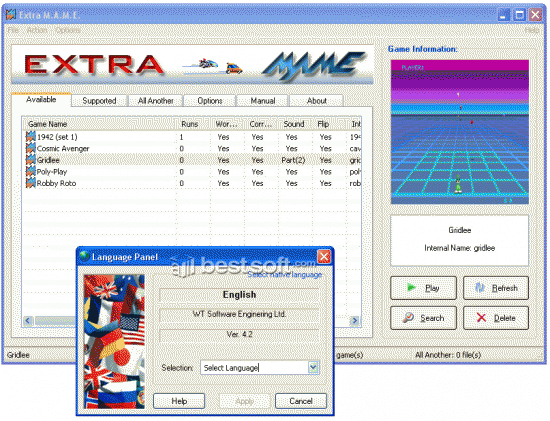Click the 'Internal Name: gridlee' text
This screenshot has width=550, height=421.
(x=460, y=248)
